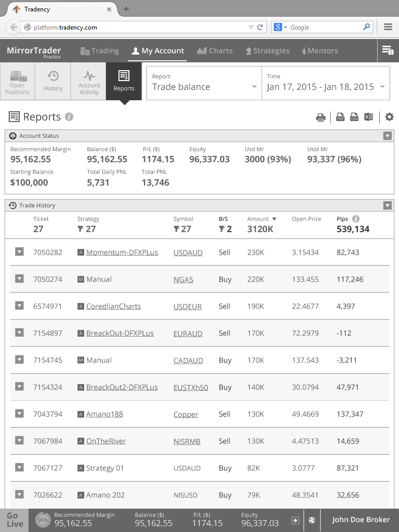Open report settings gear

389,117
